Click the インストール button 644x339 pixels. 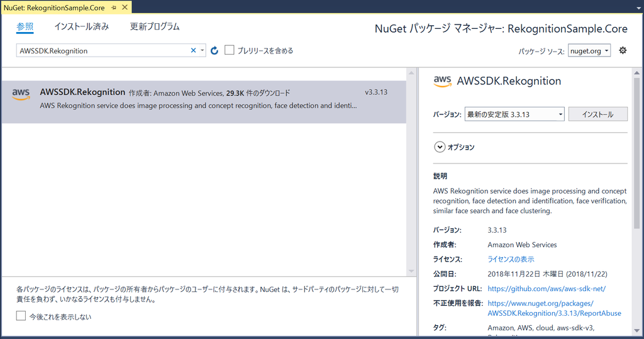click(597, 114)
